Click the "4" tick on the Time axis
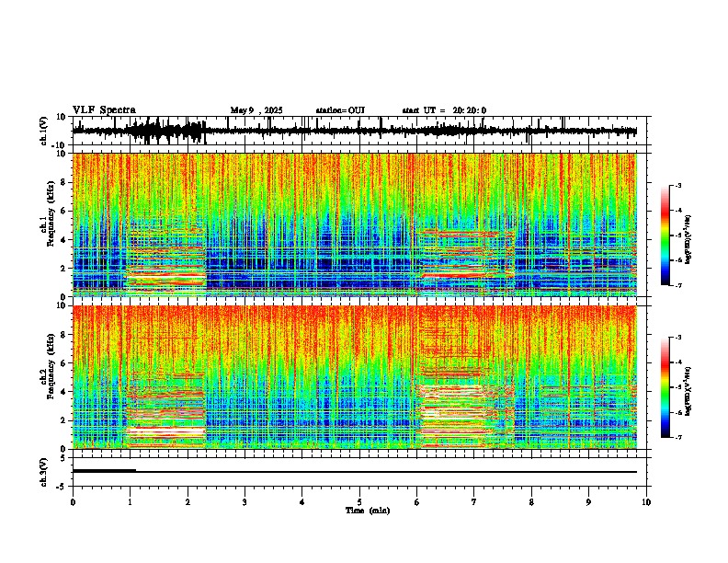 [x=302, y=502]
